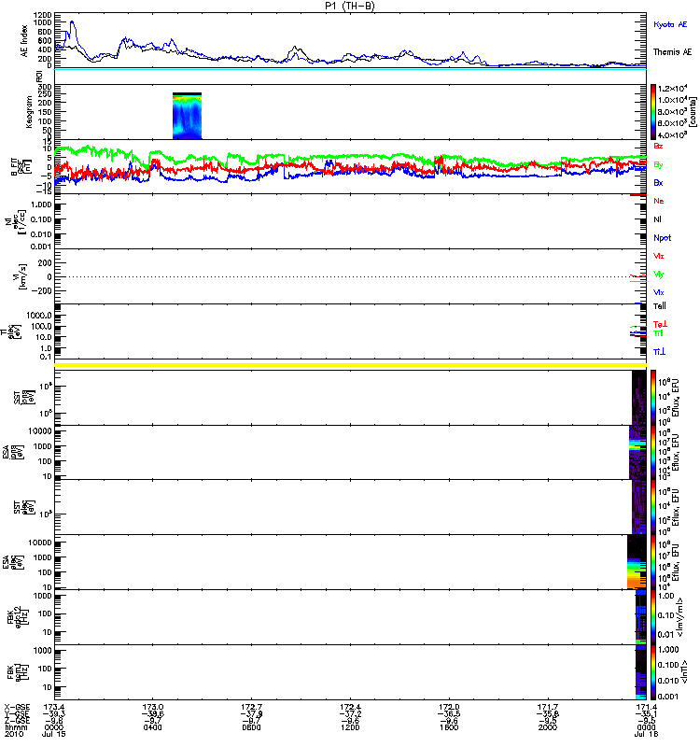
Task: Click the ESA electron Eflux color bar
Action: [653, 562]
